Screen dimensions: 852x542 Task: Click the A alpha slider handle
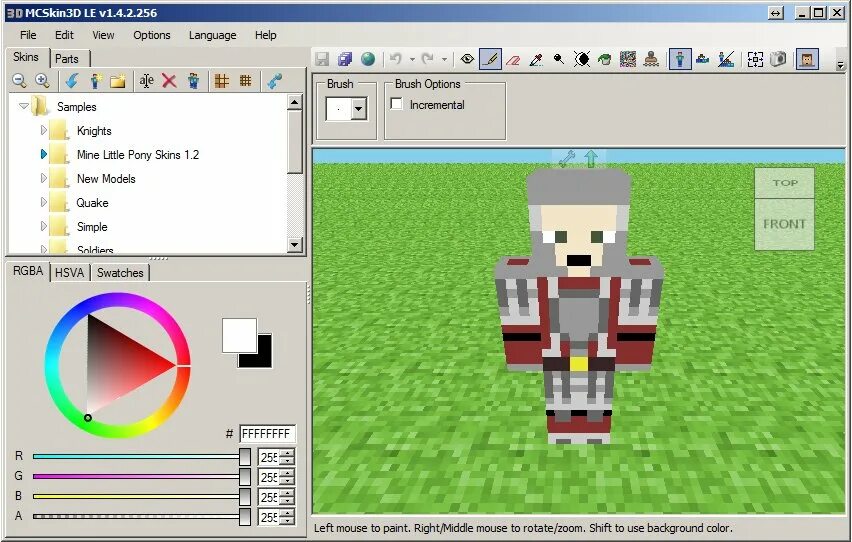(245, 516)
